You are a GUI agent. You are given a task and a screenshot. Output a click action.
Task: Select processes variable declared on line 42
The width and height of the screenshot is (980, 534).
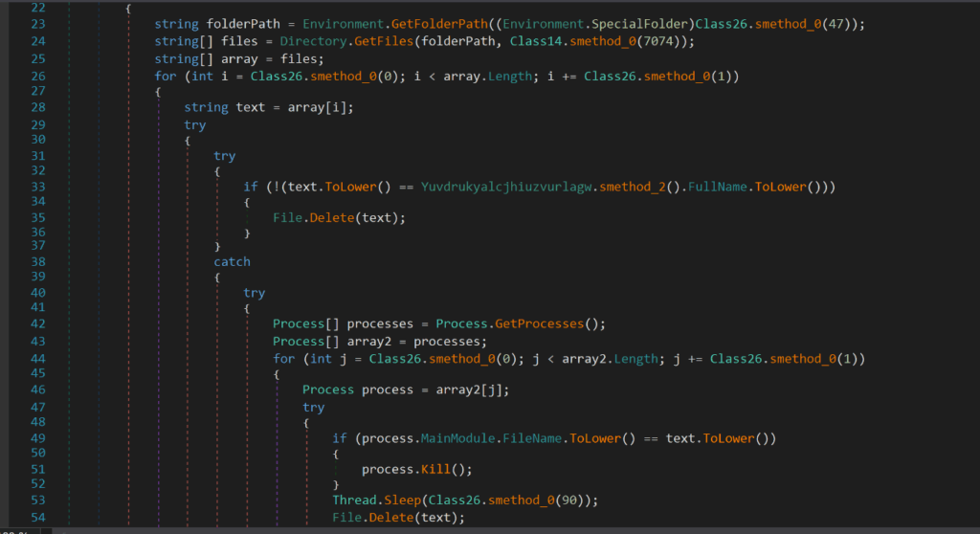pyautogui.click(x=380, y=323)
